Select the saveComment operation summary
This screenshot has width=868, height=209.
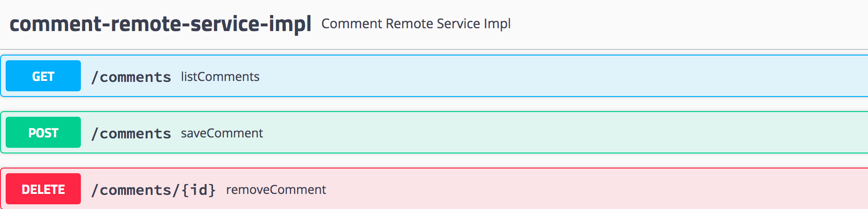click(x=222, y=133)
